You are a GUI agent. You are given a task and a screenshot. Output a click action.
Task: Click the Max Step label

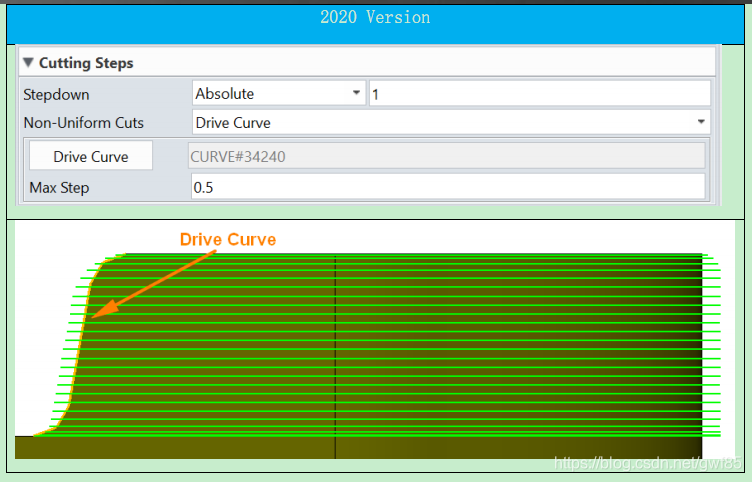[59, 187]
